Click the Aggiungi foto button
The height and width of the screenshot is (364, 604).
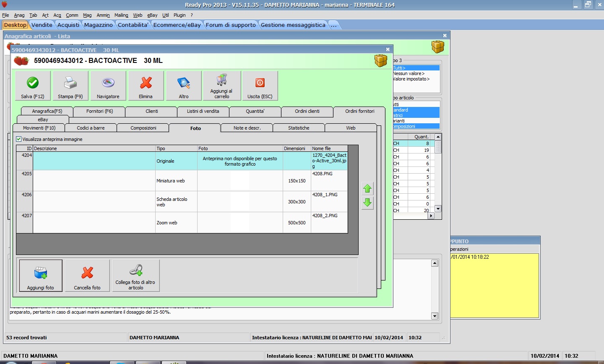tap(41, 276)
